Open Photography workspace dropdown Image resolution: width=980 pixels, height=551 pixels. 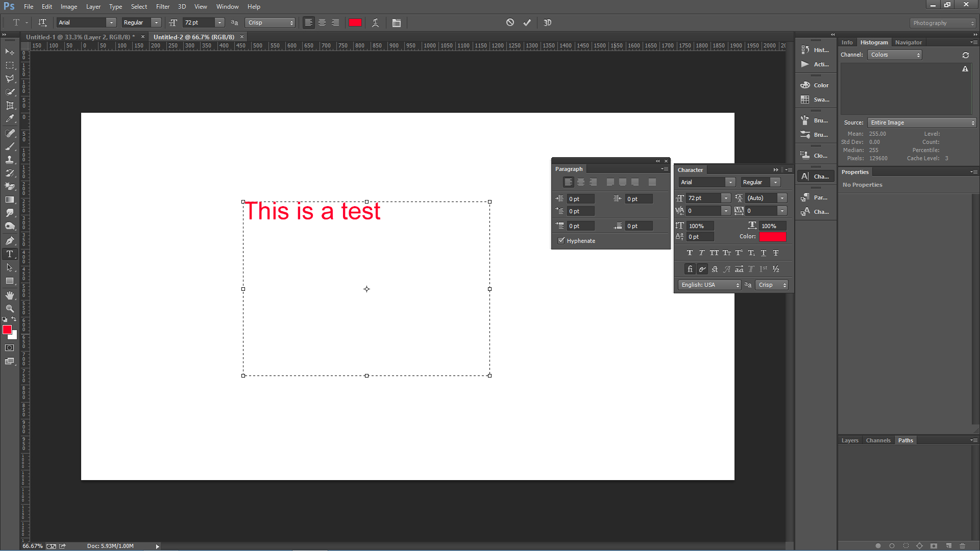943,23
